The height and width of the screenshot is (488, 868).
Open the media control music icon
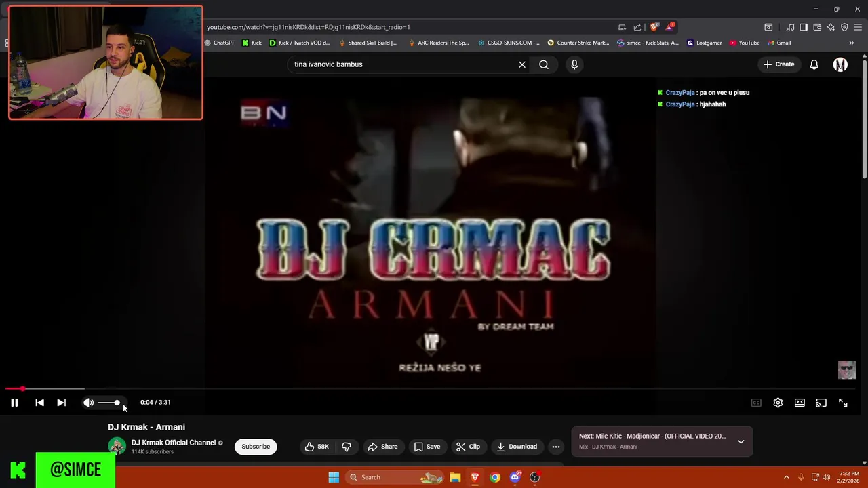coord(790,27)
